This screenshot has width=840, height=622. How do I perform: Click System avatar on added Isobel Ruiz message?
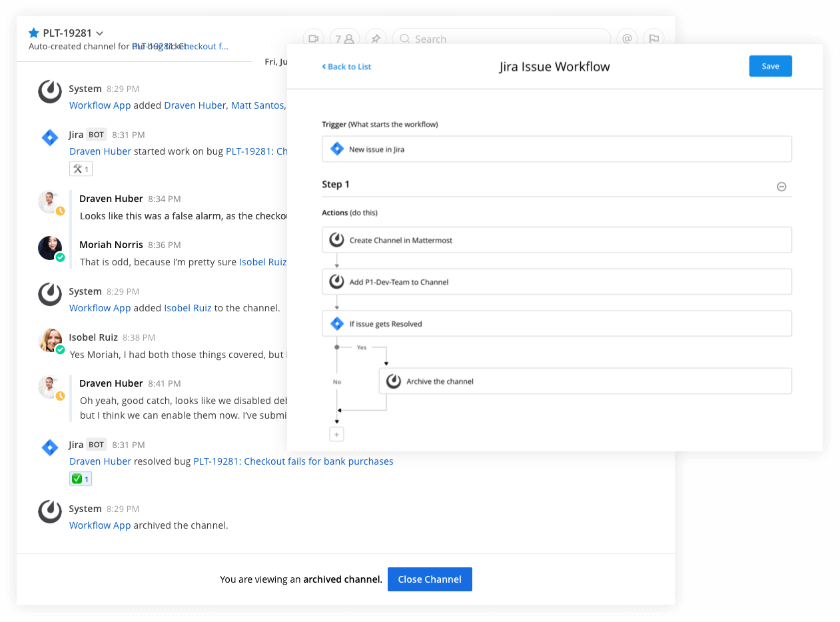coord(50,294)
